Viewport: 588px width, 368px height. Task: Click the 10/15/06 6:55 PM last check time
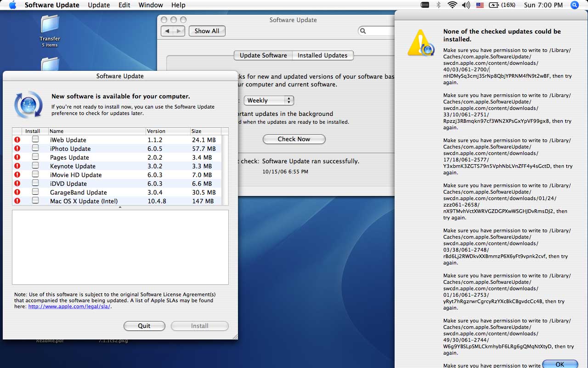(285, 172)
